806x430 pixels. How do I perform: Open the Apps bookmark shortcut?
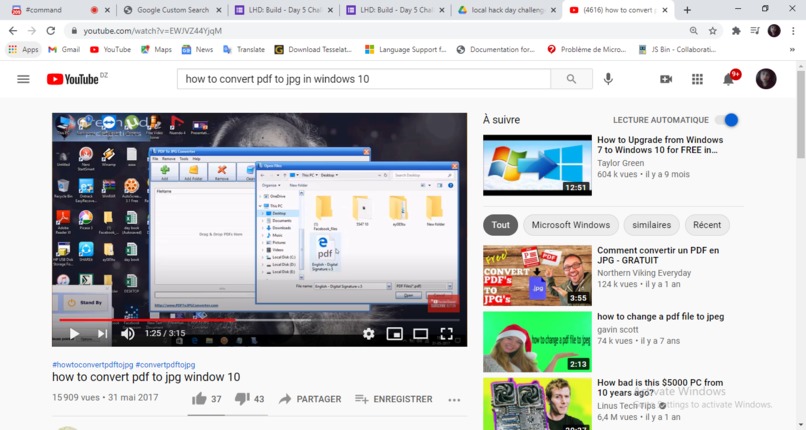click(x=24, y=49)
